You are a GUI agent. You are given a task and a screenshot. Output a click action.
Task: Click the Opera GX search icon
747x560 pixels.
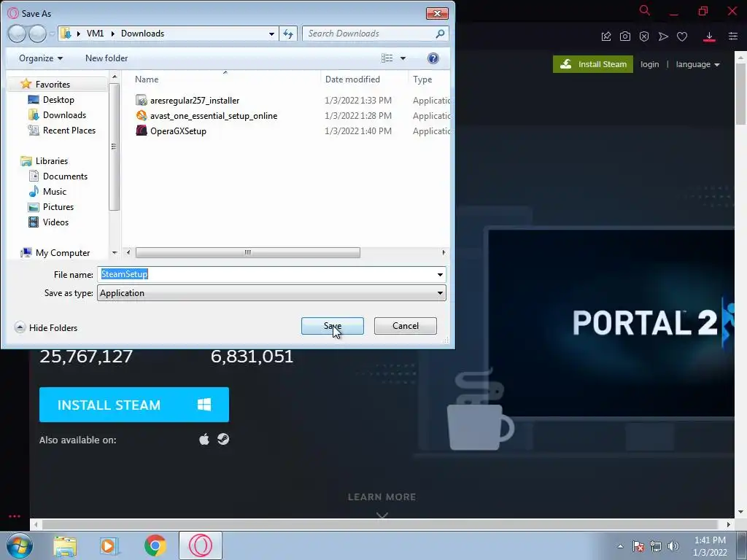pos(645,10)
